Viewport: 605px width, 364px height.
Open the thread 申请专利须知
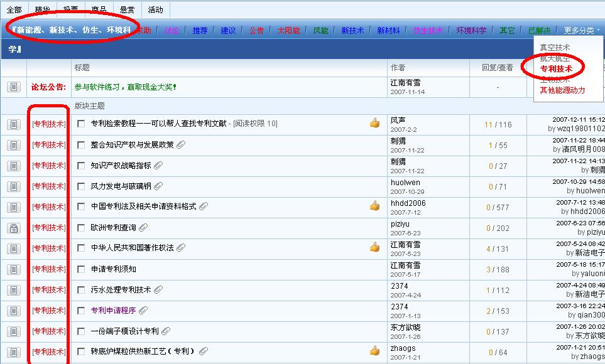tap(114, 269)
